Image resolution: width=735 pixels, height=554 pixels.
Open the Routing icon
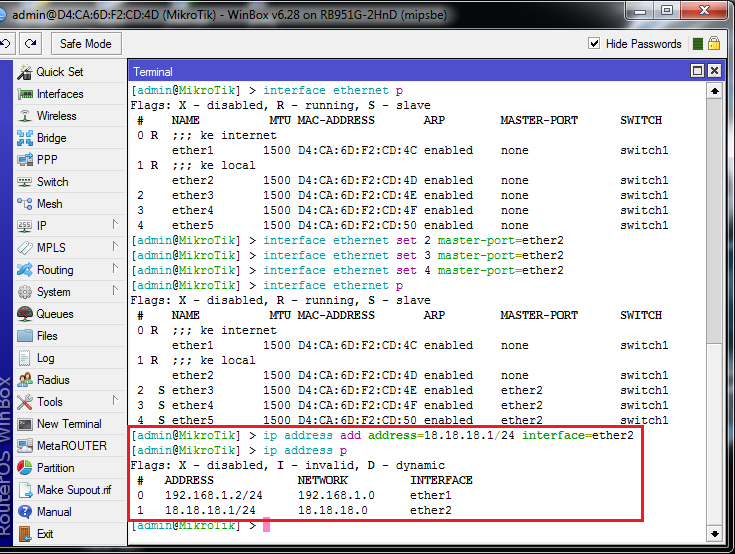(x=25, y=270)
